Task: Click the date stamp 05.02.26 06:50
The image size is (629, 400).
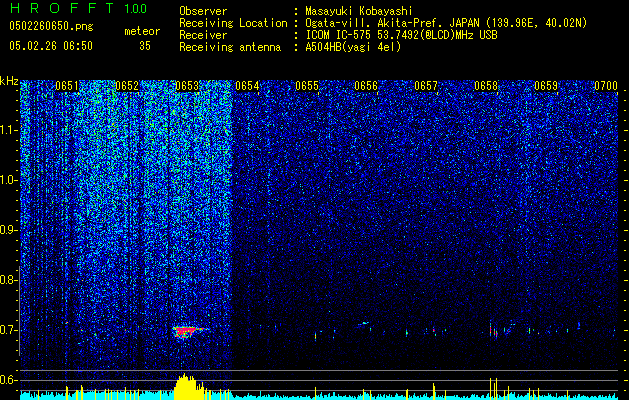Action: point(51,46)
